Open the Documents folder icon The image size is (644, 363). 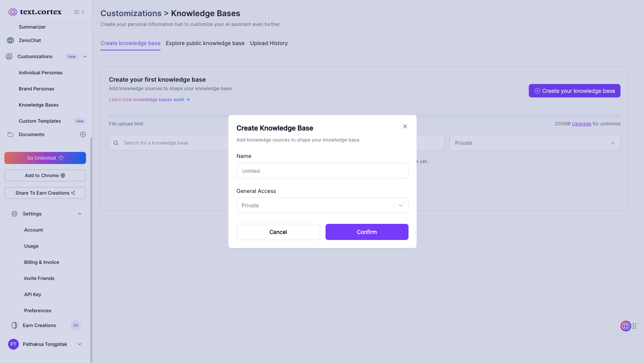(x=10, y=134)
